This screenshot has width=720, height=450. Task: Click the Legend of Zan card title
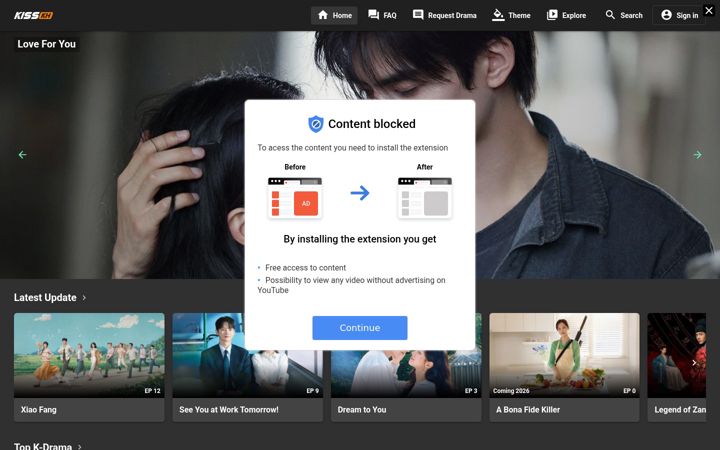click(680, 410)
